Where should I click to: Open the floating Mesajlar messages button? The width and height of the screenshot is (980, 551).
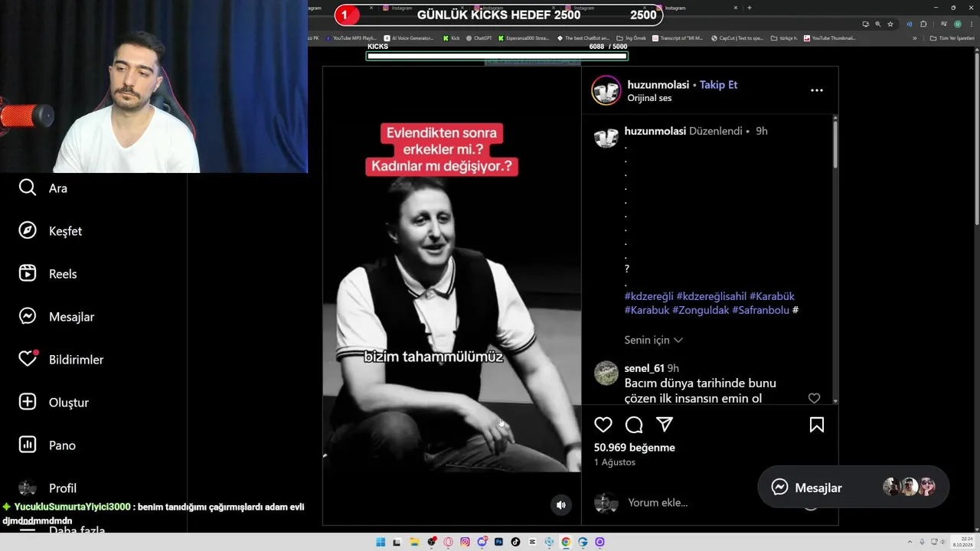tap(853, 487)
